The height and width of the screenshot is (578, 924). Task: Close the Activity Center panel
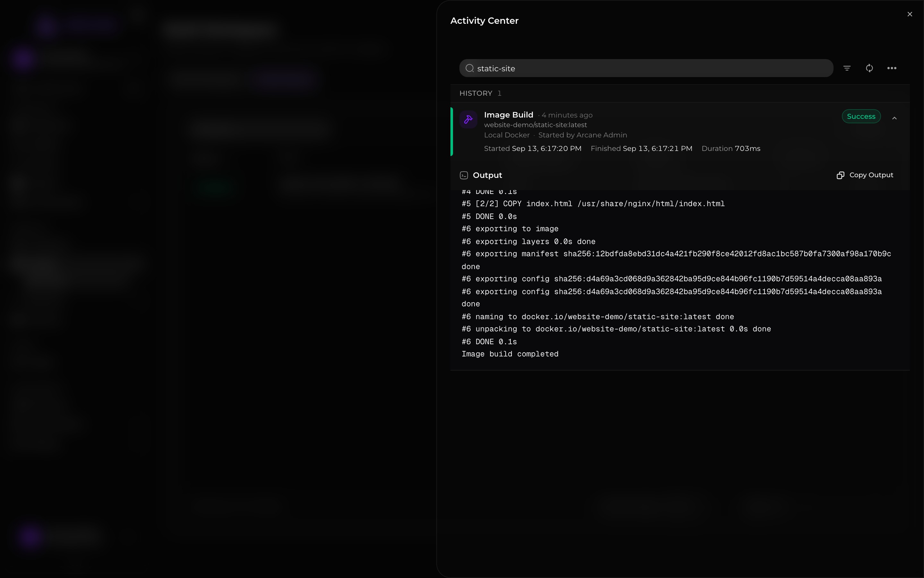click(x=910, y=14)
